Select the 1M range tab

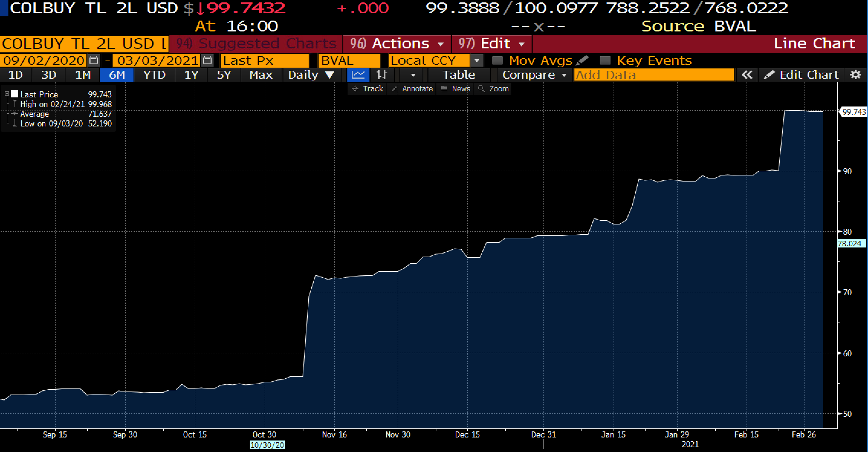83,75
